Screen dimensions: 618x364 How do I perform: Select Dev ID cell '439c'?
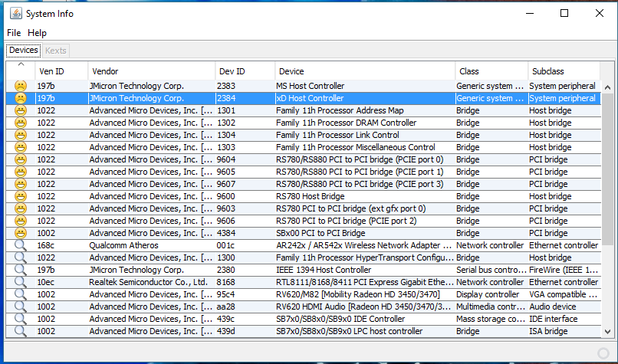245,318
